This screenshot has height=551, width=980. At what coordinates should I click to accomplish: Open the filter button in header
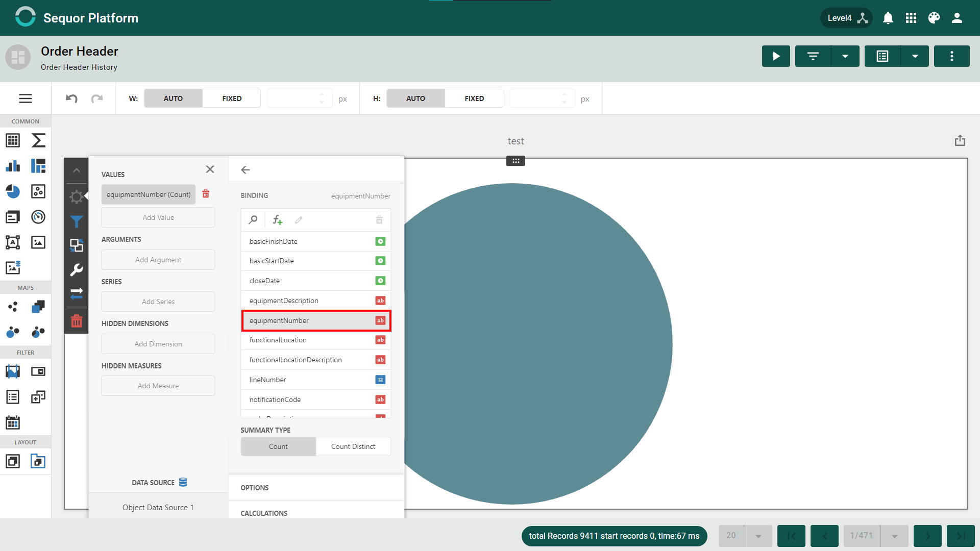[x=813, y=56]
